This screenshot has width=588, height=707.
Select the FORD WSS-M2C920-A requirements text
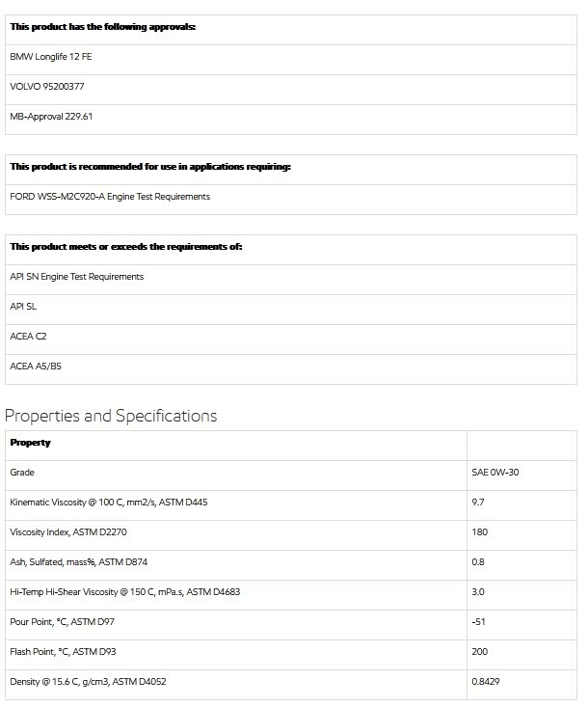110,197
